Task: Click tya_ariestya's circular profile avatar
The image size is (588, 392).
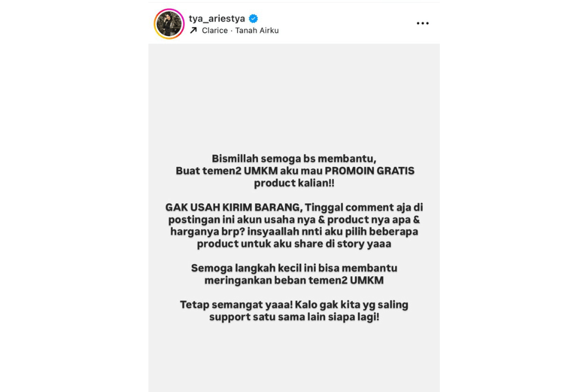Action: click(x=169, y=24)
